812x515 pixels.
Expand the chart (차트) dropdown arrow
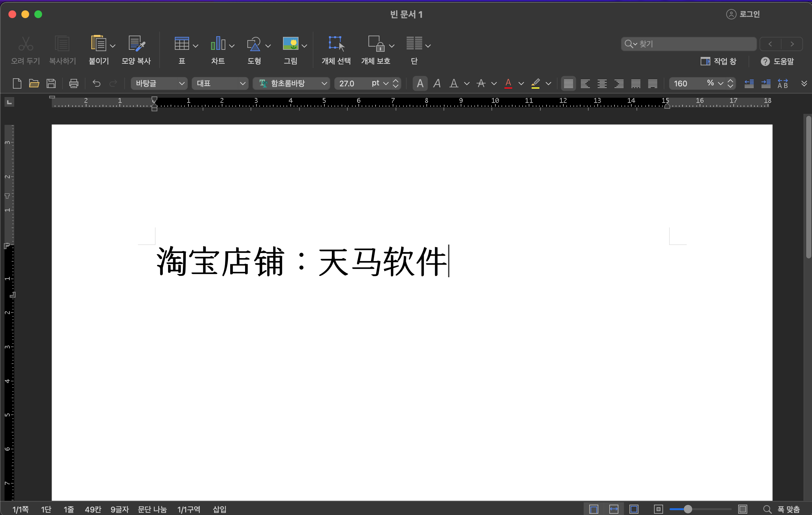click(x=232, y=46)
